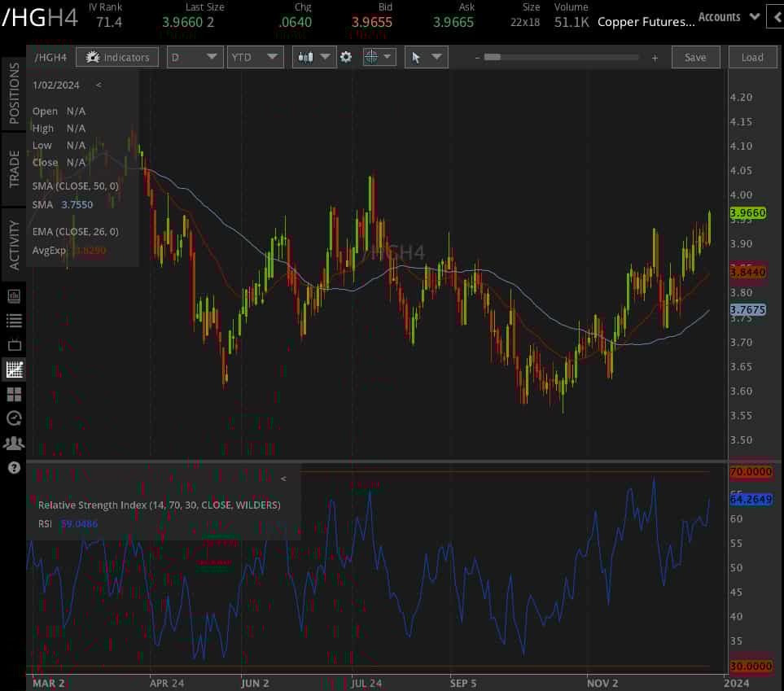784x691 pixels.
Task: Click the help question mark icon
Action: 14,468
